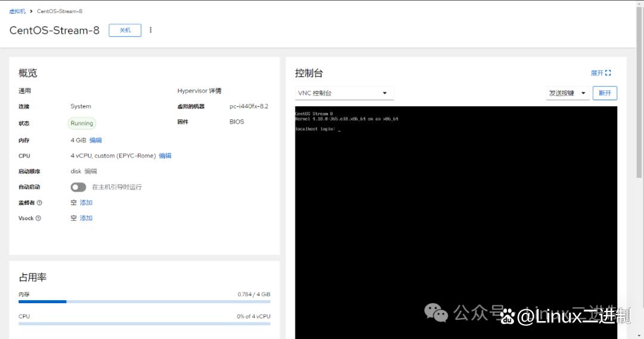The image size is (644, 339).
Task: Open the 发送按键 send key dropdown
Action: click(x=568, y=93)
